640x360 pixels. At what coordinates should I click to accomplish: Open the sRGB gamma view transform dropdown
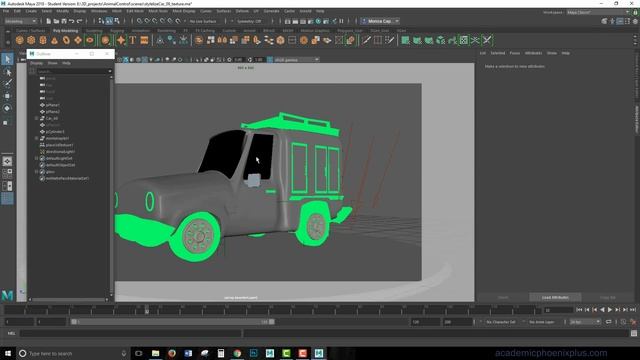coord(296,60)
